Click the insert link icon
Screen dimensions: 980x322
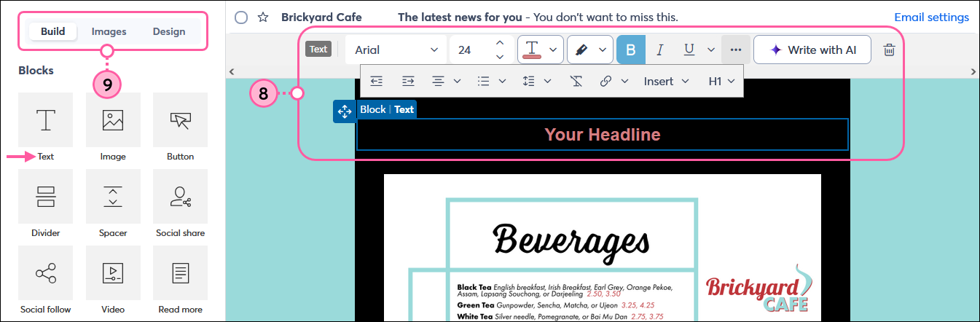pos(605,81)
